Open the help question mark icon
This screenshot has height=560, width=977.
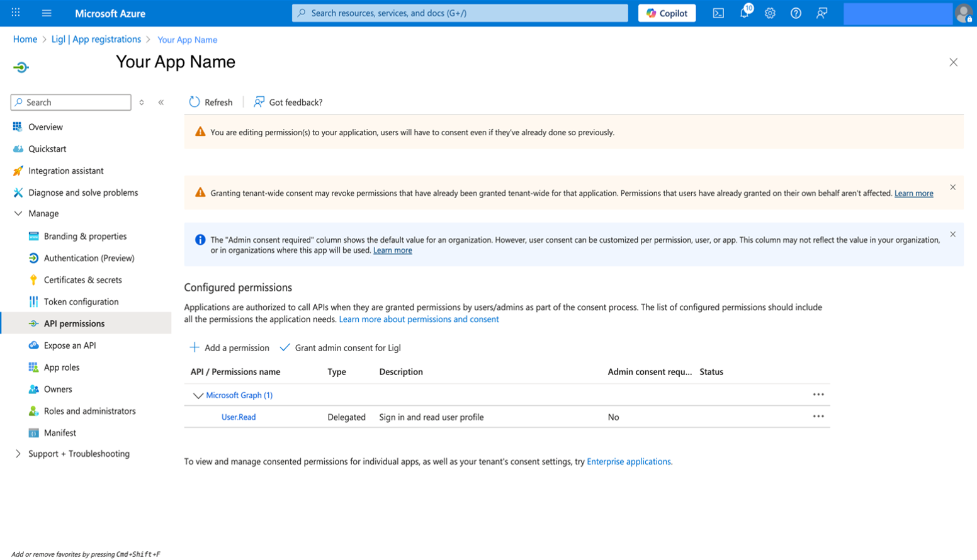pos(796,13)
